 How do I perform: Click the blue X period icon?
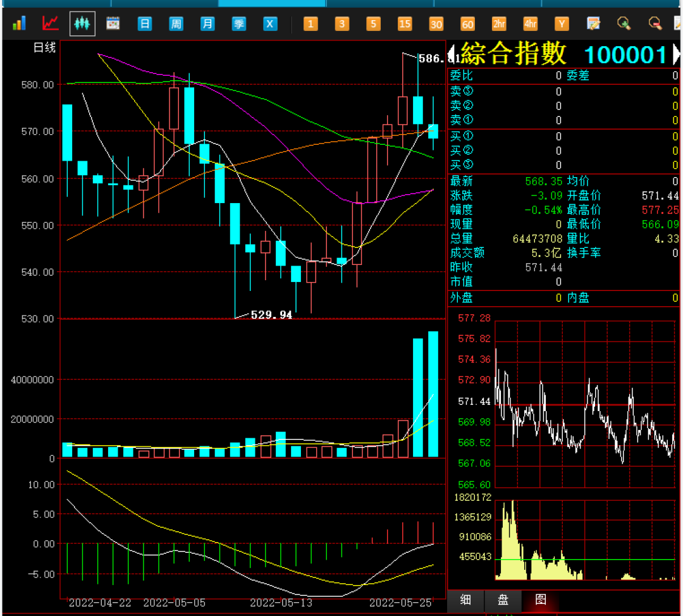coord(270,23)
